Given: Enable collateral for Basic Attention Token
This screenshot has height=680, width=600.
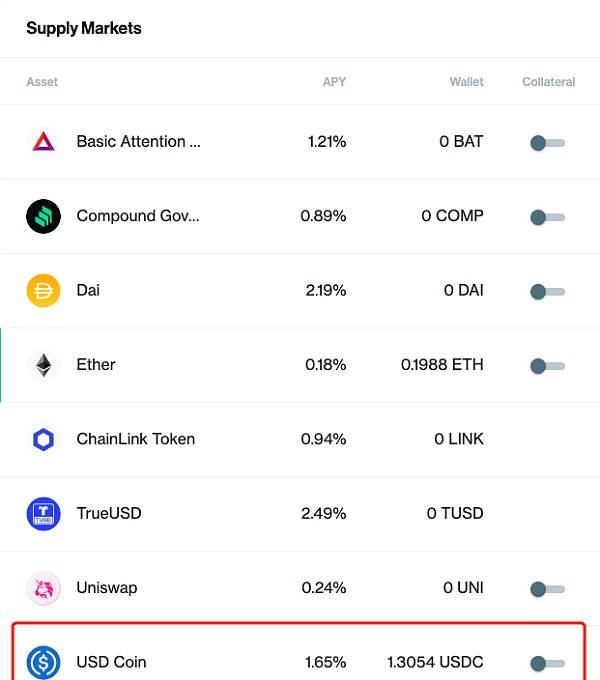Looking at the screenshot, I should 547,143.
